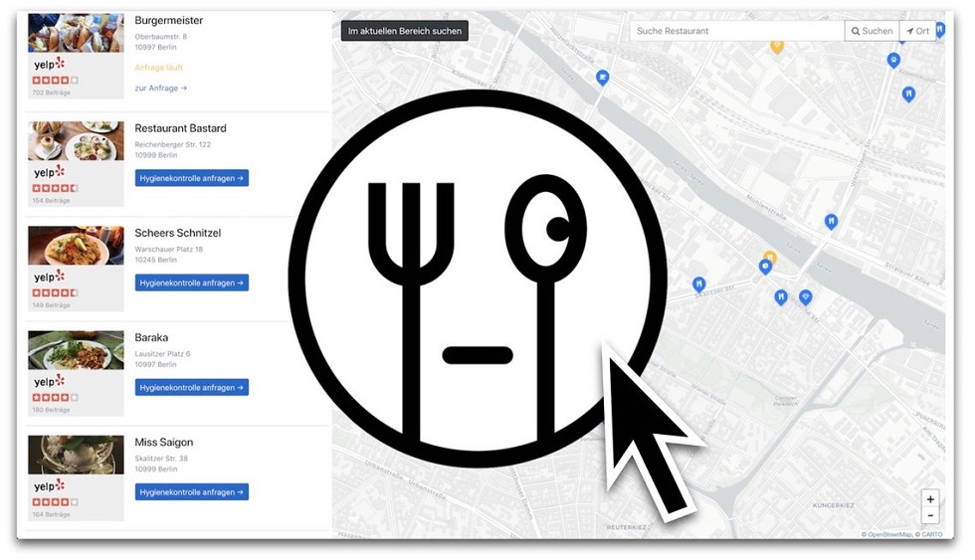Click 'Hygienekontrolle anfragen' for Miss Saigon
The height and width of the screenshot is (560, 975).
click(x=191, y=491)
